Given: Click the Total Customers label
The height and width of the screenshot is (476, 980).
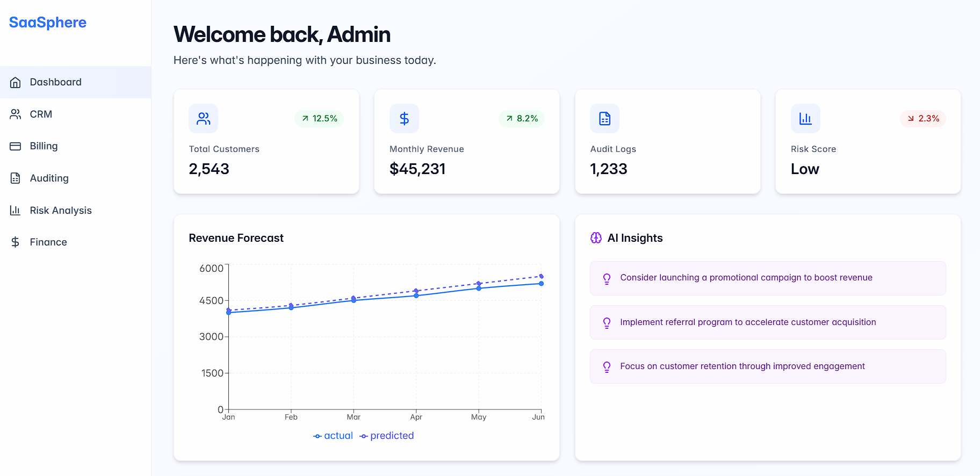Looking at the screenshot, I should [224, 149].
